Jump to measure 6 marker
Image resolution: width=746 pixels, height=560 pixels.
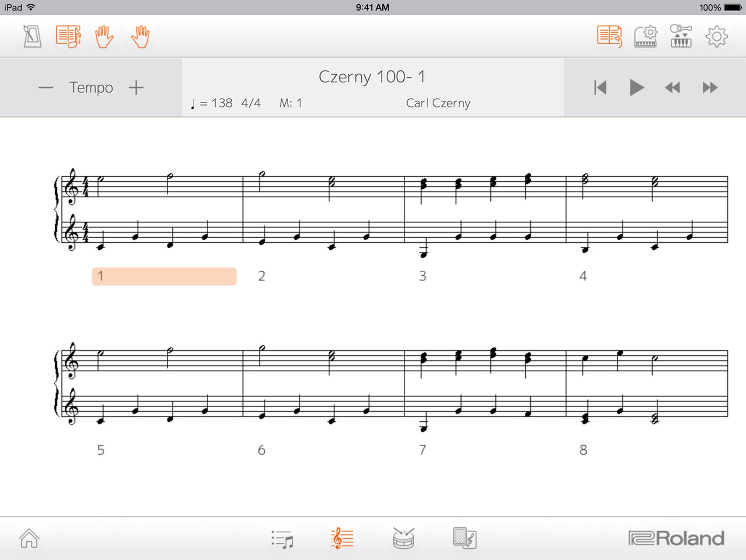click(x=261, y=450)
